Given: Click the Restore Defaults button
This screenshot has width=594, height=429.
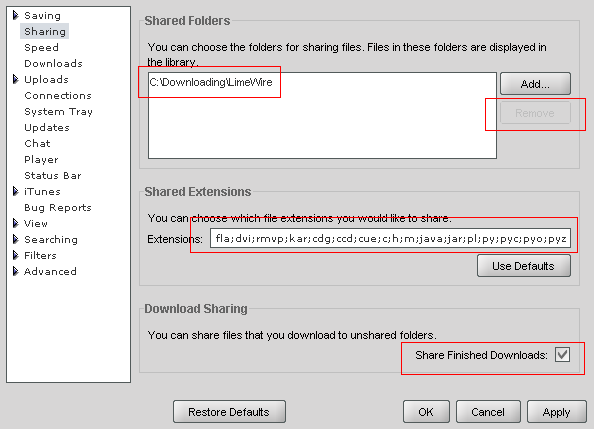Looking at the screenshot, I should click(229, 412).
